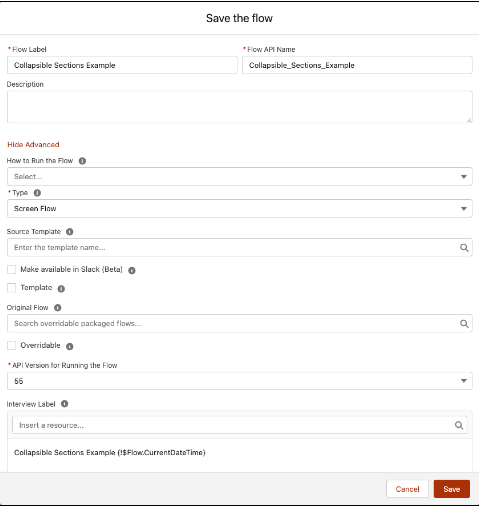The height and width of the screenshot is (513, 479).
Task: Collapse options with Hide Advanced link
Action: click(33, 145)
